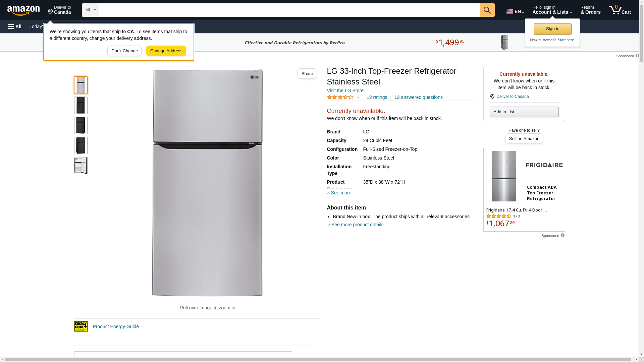Open the search category All dropdown
This screenshot has height=362, width=644.
coord(90,10)
